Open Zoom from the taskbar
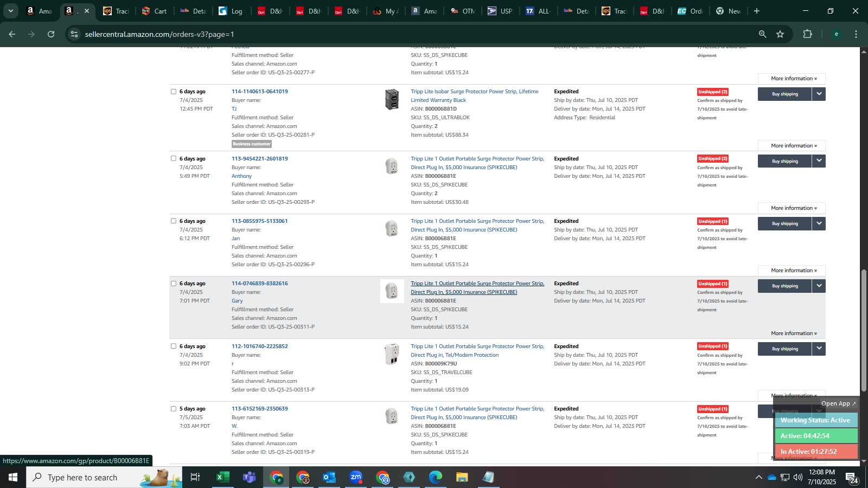The height and width of the screenshot is (488, 868). [x=356, y=477]
